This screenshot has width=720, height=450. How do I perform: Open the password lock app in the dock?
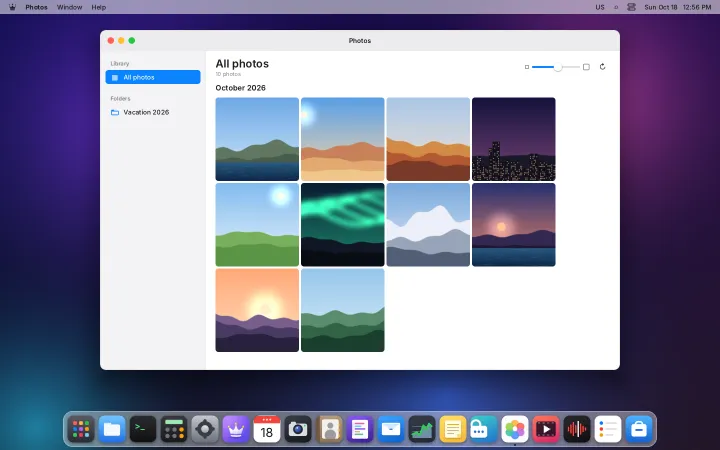pos(484,429)
